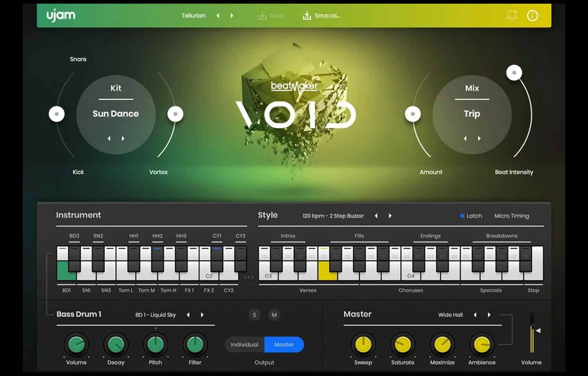Viewport: 588px width, 376px height.
Task: Open BD 1 - Liquid Sky sample name
Action: pyautogui.click(x=155, y=315)
